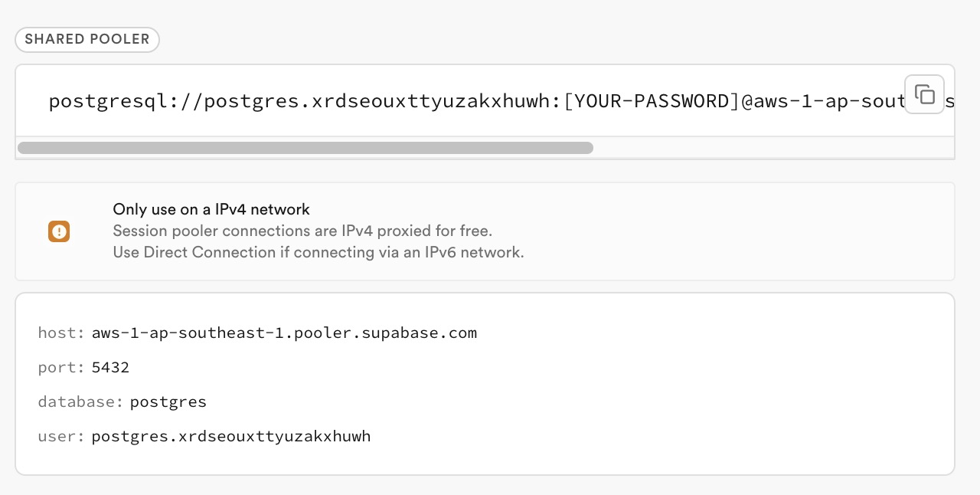Click the orange warning alert icon

[59, 231]
